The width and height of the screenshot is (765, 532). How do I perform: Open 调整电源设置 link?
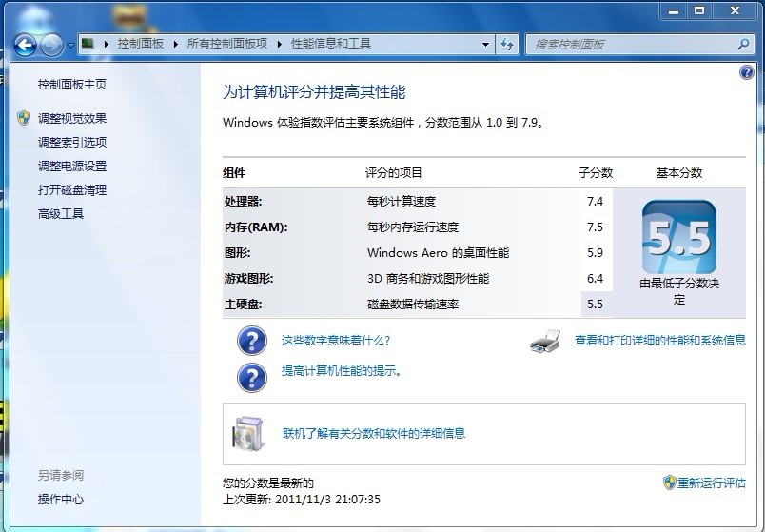point(72,167)
